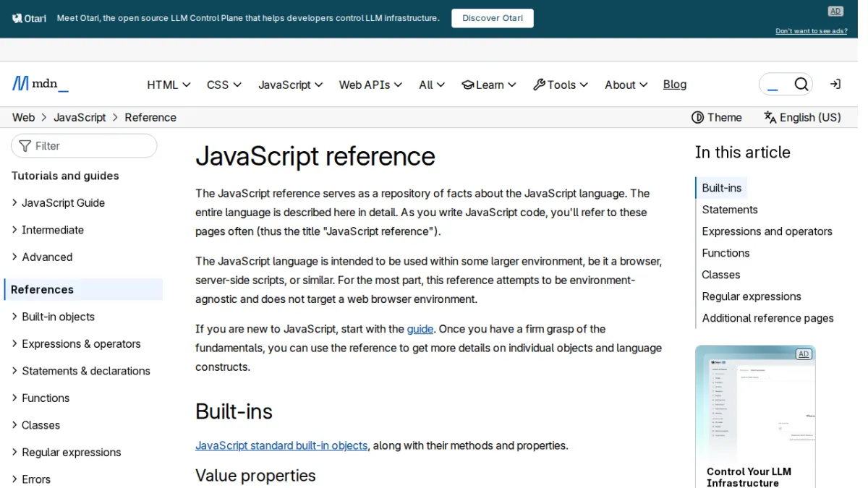Jump to Built-ins in article outline
This screenshot has width=868, height=488.
tap(722, 188)
